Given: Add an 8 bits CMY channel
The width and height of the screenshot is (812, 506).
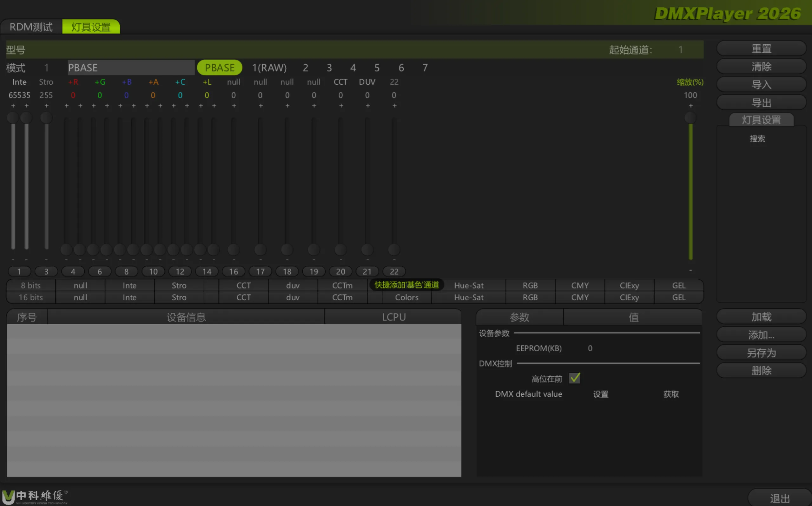Looking at the screenshot, I should pyautogui.click(x=580, y=285).
